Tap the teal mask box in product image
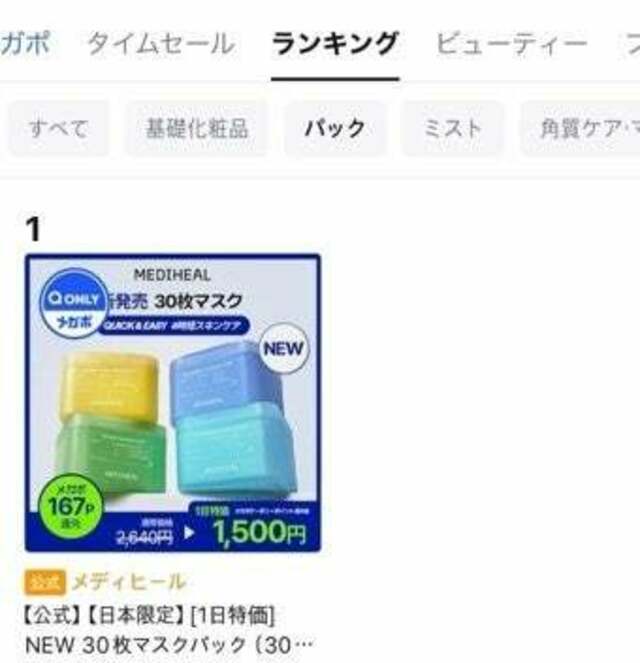640x663 pixels. (x=234, y=449)
